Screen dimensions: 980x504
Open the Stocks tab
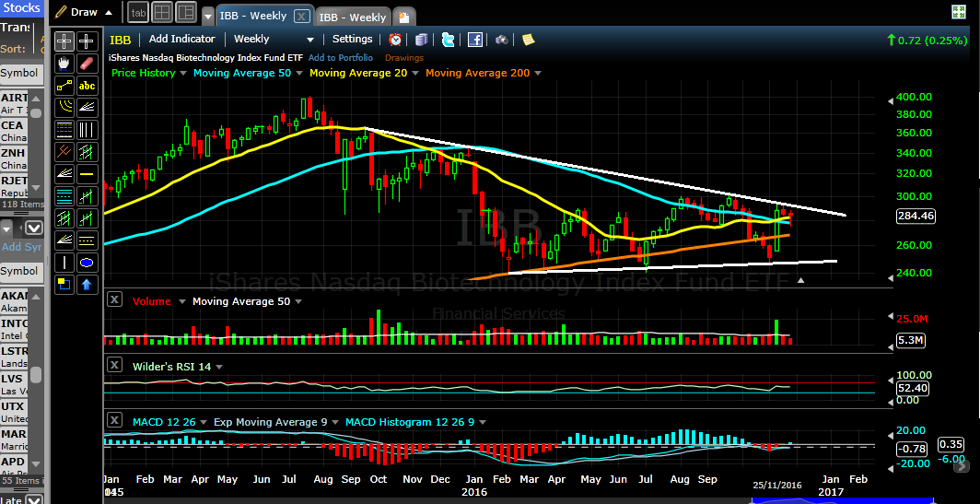coord(22,8)
